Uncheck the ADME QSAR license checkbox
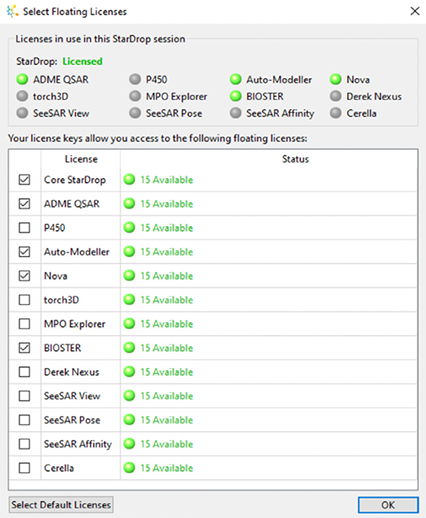This screenshot has height=518, width=426. pyautogui.click(x=24, y=204)
